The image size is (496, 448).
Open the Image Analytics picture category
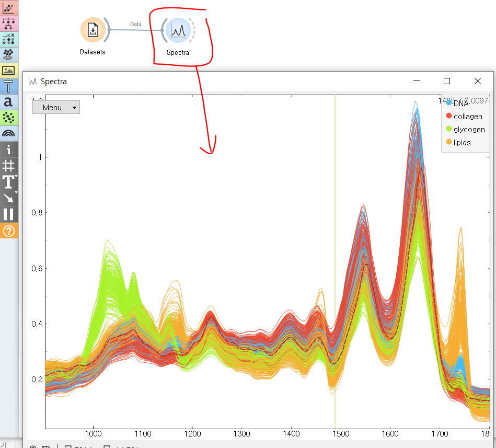(8, 70)
